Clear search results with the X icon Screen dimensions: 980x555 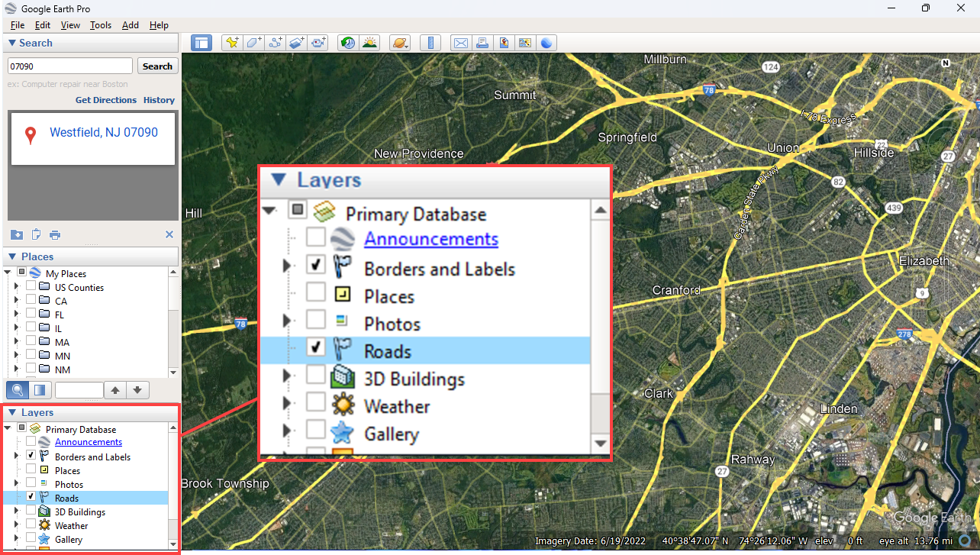169,234
